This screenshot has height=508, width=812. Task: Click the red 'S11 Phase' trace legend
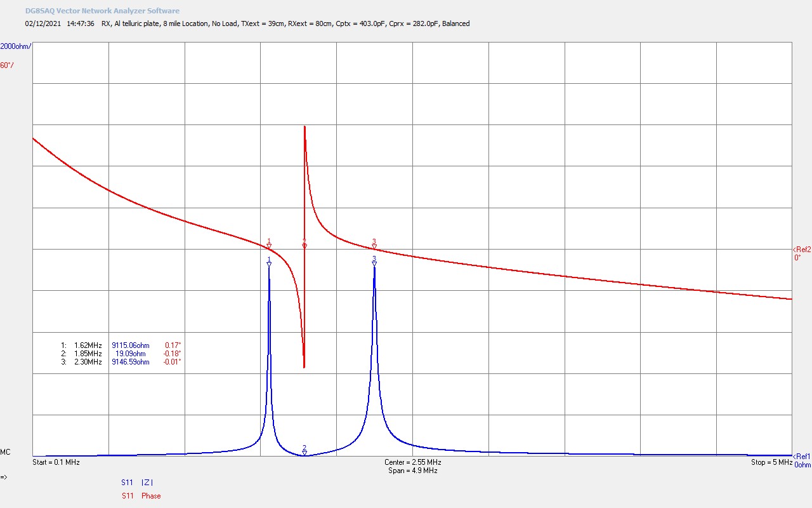click(x=141, y=496)
